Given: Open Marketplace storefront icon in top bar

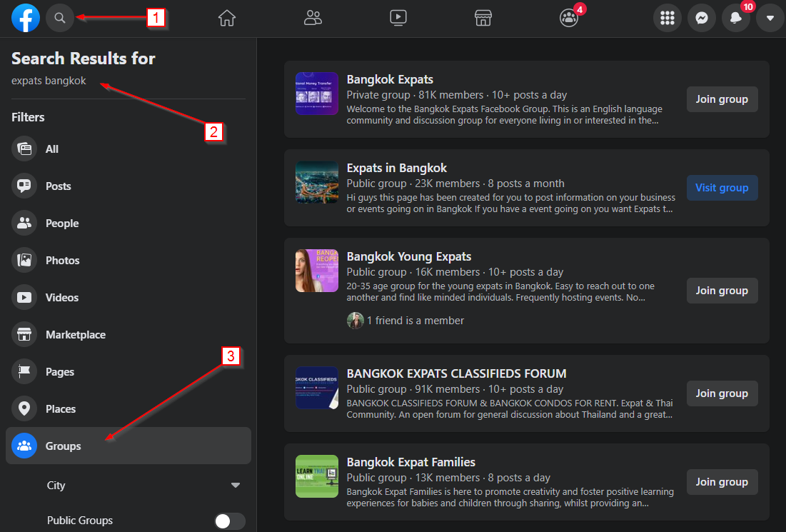Looking at the screenshot, I should click(483, 18).
